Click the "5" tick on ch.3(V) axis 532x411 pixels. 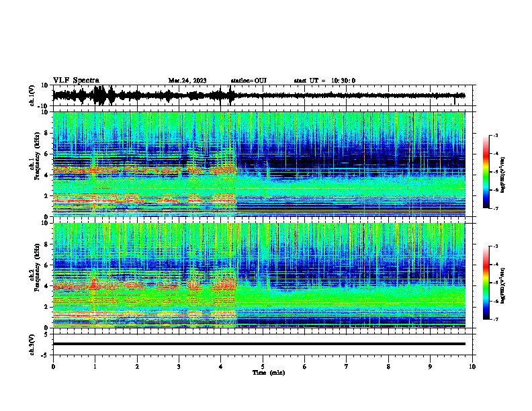tap(47, 334)
